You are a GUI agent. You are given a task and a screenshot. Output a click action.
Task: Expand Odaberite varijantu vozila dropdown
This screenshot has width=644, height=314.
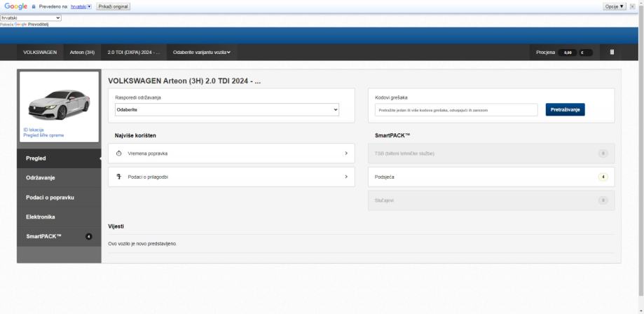pos(202,52)
